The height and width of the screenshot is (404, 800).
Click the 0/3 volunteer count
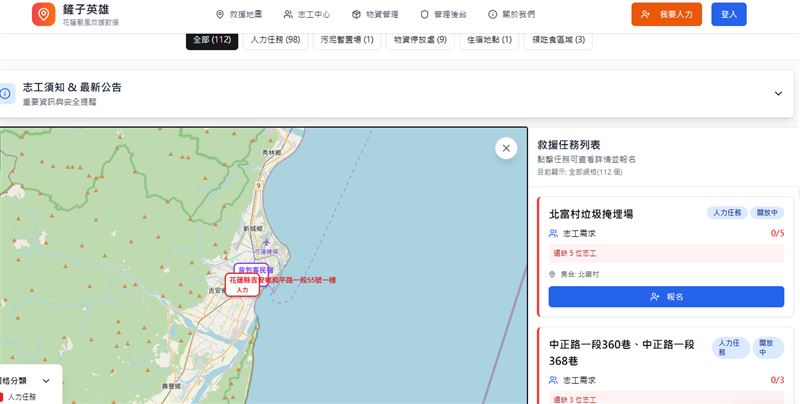[777, 380]
